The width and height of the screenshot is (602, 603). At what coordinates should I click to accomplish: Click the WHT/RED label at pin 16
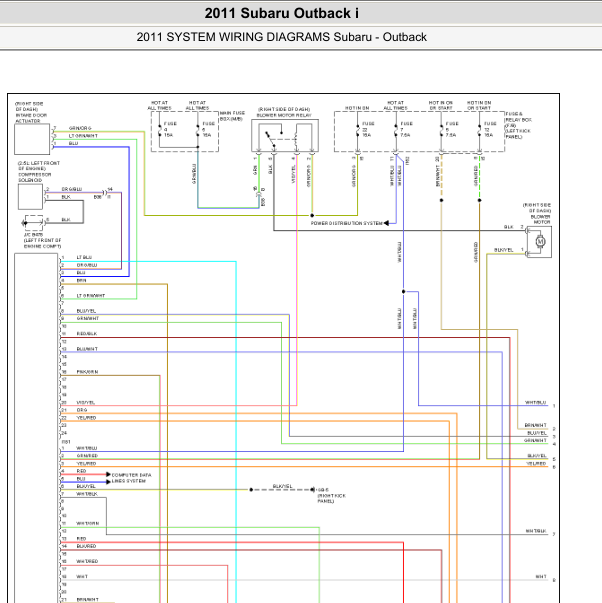87,561
